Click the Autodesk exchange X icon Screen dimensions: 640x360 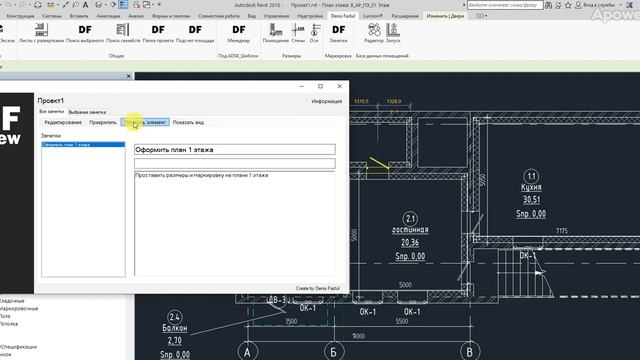[x=630, y=5]
